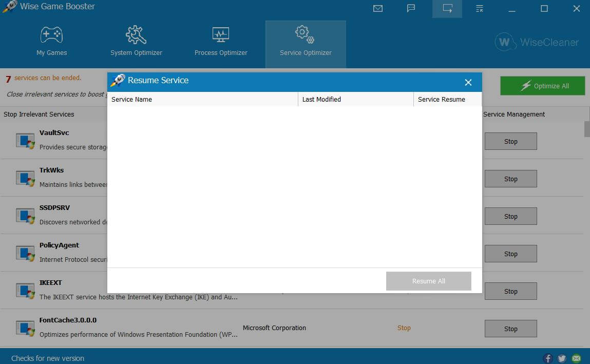Stop the VaultSvc service
The height and width of the screenshot is (364, 590).
click(510, 141)
